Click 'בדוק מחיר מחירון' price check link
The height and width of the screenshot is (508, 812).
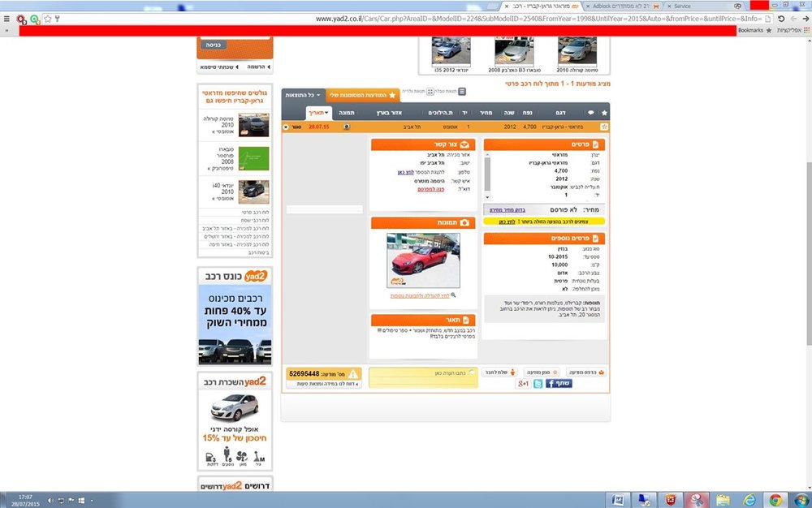pos(507,210)
